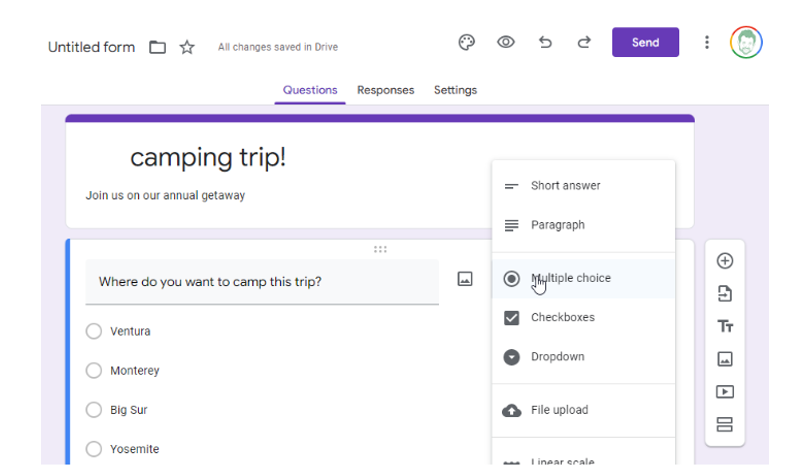
Task: Select Checkboxes question type
Action: 583,317
